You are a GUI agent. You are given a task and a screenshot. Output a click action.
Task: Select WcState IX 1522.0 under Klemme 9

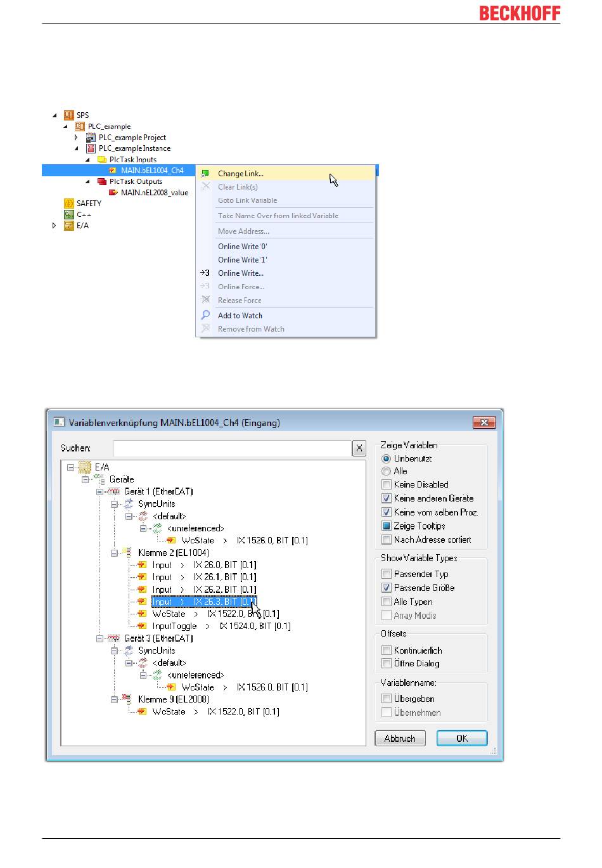pos(215,711)
